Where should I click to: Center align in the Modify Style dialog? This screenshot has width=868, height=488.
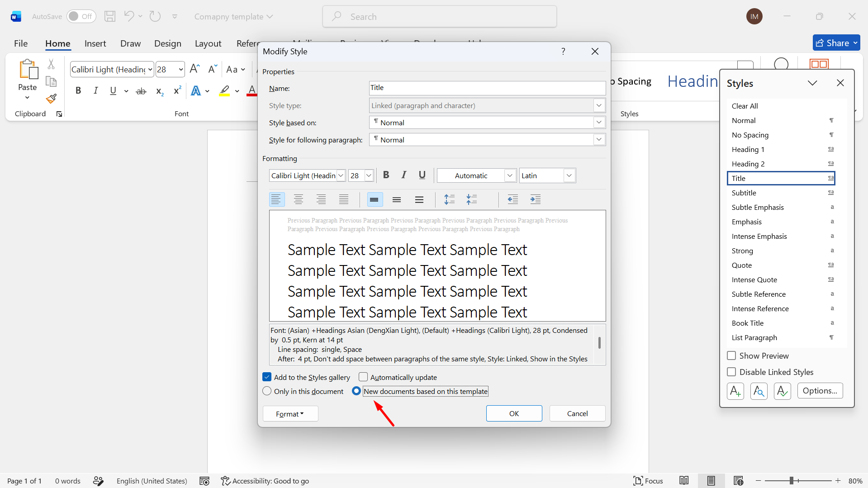click(x=299, y=199)
